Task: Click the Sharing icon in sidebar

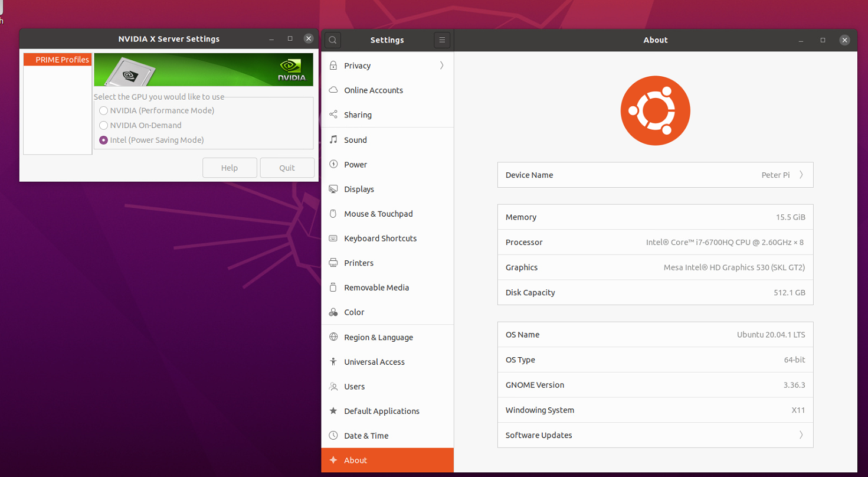Action: 333,115
